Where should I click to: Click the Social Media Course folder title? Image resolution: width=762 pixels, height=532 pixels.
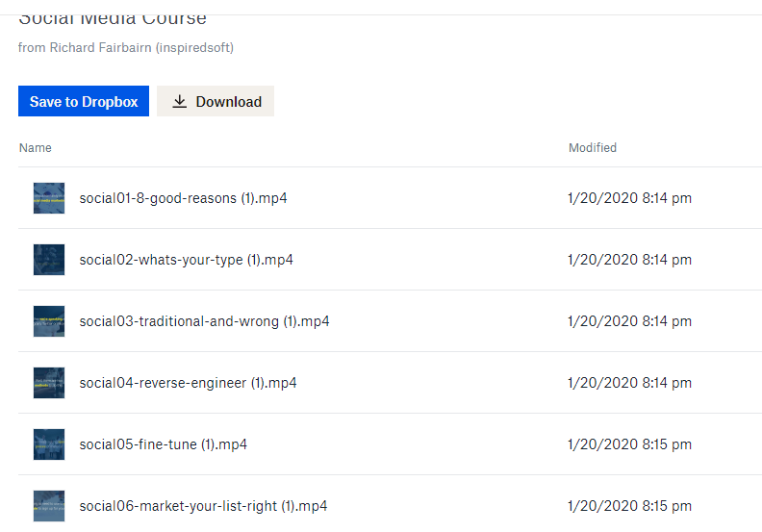(x=112, y=18)
